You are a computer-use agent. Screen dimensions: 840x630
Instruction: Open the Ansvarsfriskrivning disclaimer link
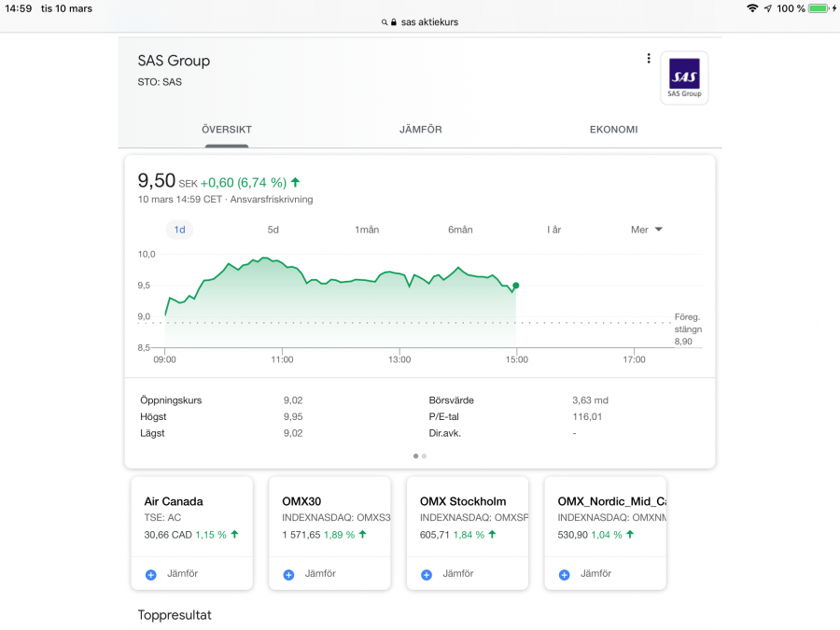(271, 200)
